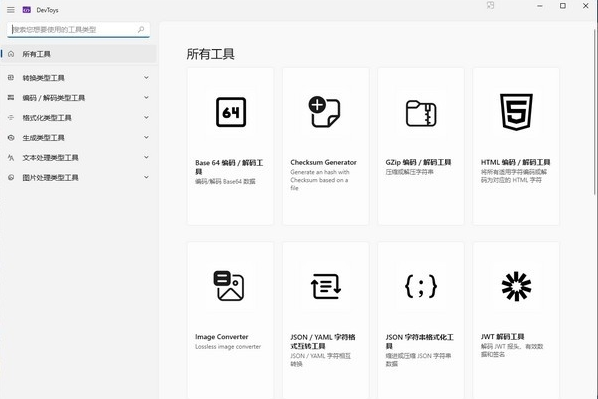Click the 所有工具 page heading

point(210,54)
